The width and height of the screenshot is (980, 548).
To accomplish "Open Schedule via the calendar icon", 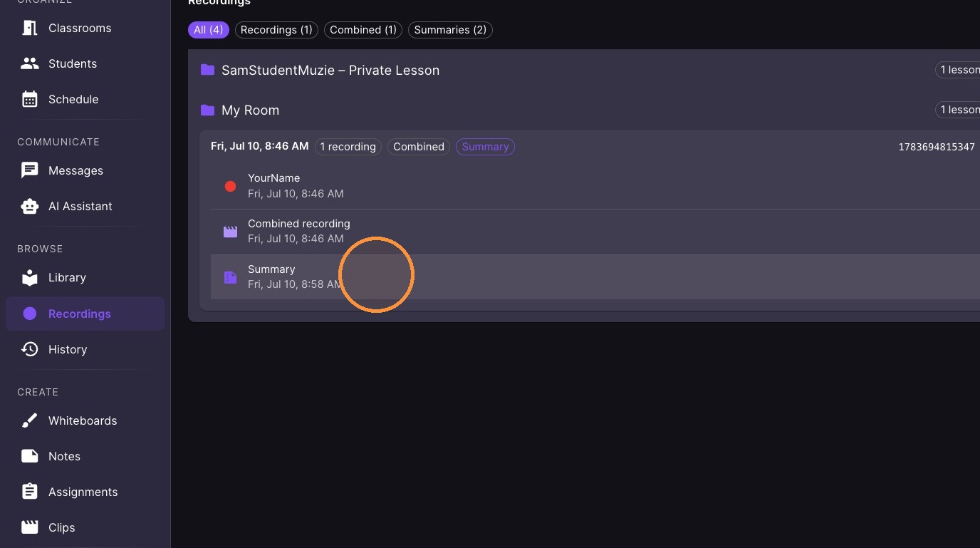I will (29, 99).
